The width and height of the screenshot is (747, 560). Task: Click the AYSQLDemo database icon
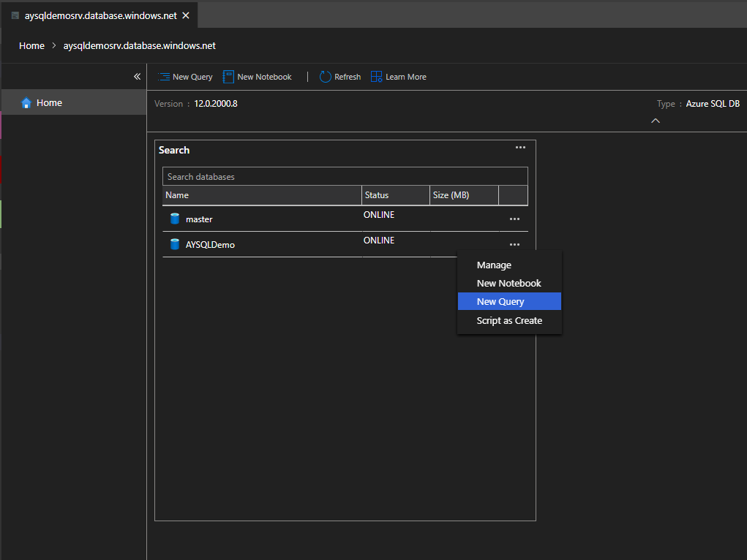(x=175, y=244)
